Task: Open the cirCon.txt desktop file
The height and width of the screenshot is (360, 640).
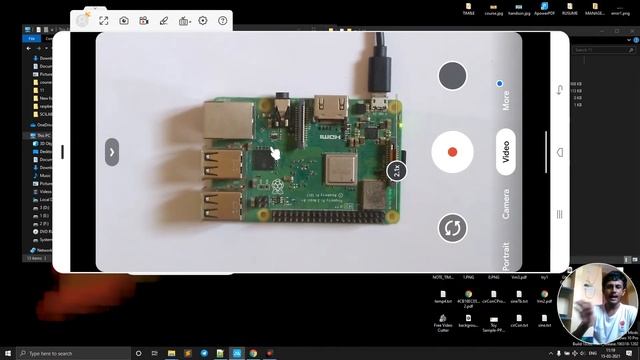Action: (x=519, y=321)
